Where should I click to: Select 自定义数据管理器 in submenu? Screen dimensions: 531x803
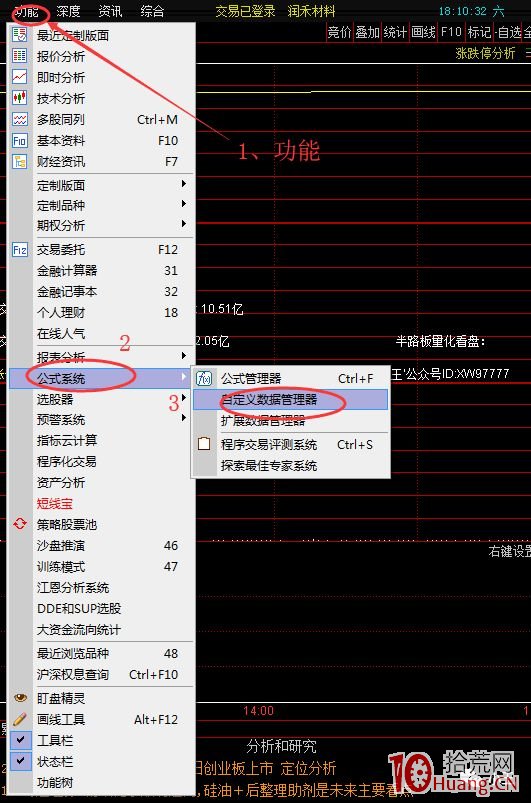[x=290, y=399]
